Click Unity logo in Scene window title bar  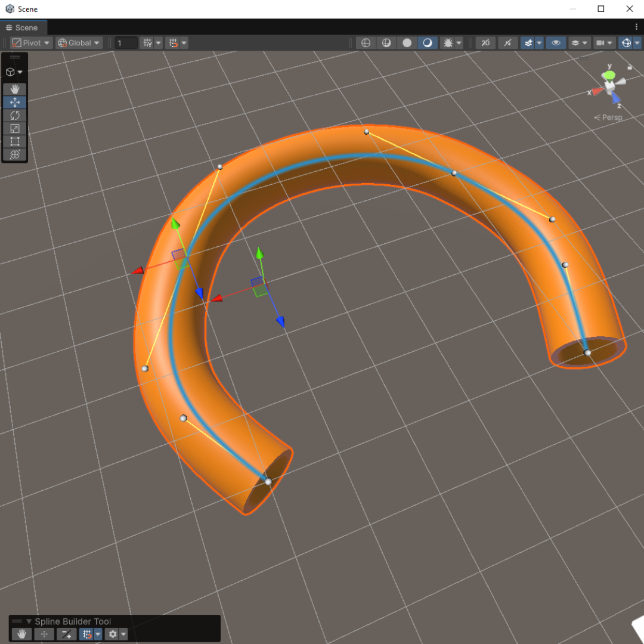click(10, 8)
